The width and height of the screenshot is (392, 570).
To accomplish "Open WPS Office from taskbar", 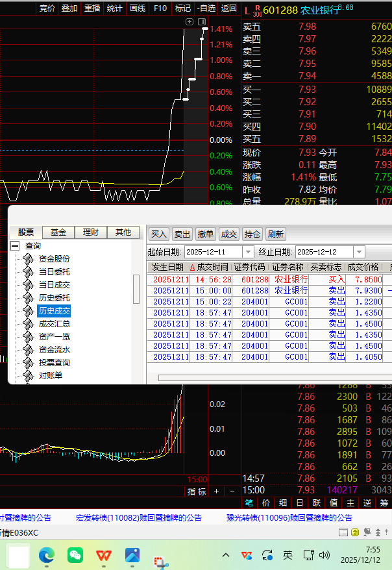I will pyautogui.click(x=104, y=555).
